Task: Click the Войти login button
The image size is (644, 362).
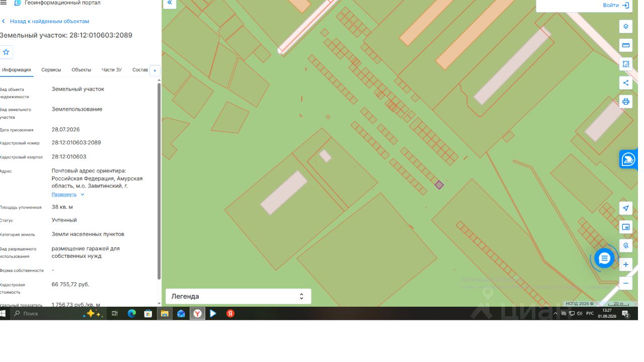Action: click(616, 5)
